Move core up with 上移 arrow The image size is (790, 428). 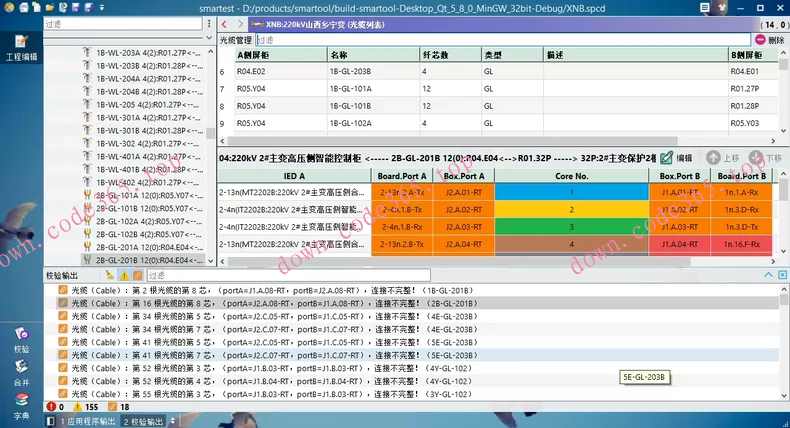[723, 158]
